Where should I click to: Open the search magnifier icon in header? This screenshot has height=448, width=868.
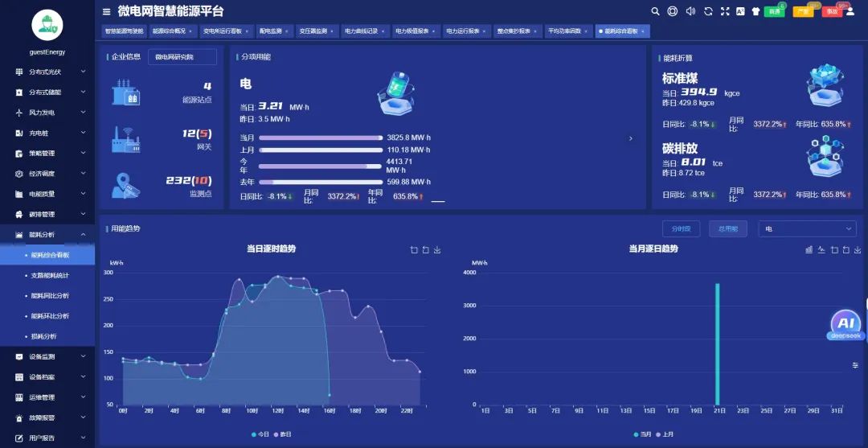point(655,11)
